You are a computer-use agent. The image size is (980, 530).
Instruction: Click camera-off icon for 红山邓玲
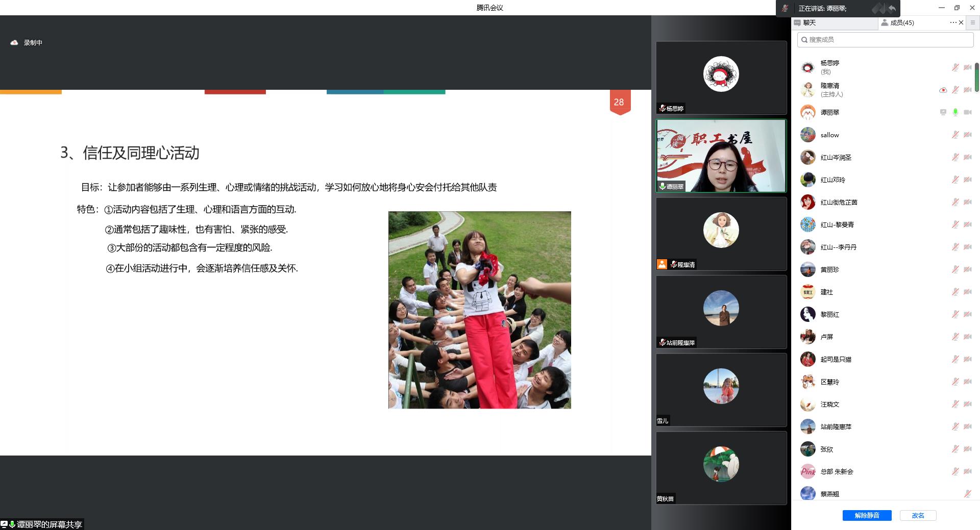[967, 180]
